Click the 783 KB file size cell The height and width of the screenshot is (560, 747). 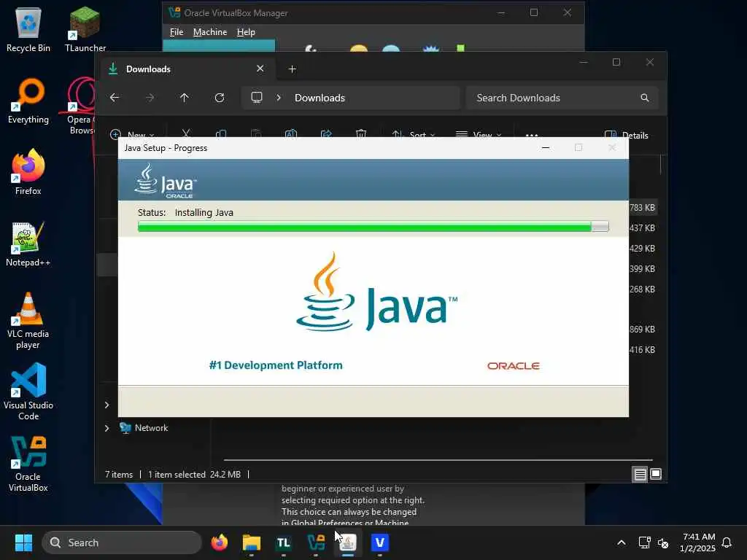[x=642, y=208]
